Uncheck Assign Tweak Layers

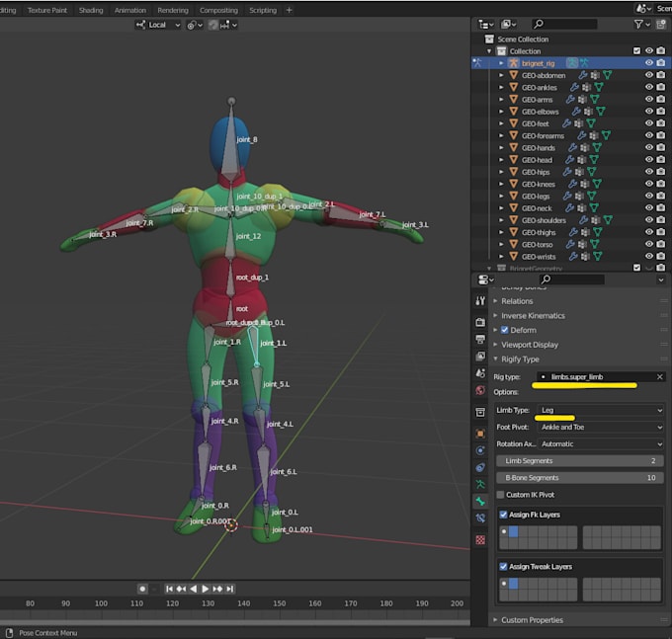pyautogui.click(x=504, y=566)
